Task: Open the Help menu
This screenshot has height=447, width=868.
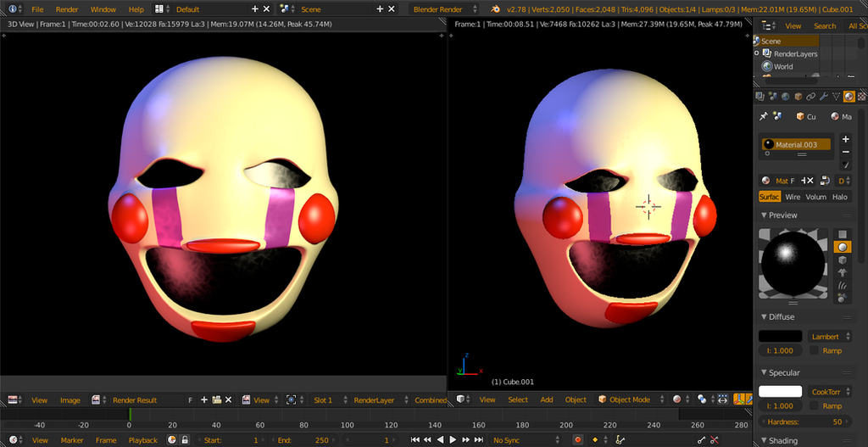Action: click(136, 9)
